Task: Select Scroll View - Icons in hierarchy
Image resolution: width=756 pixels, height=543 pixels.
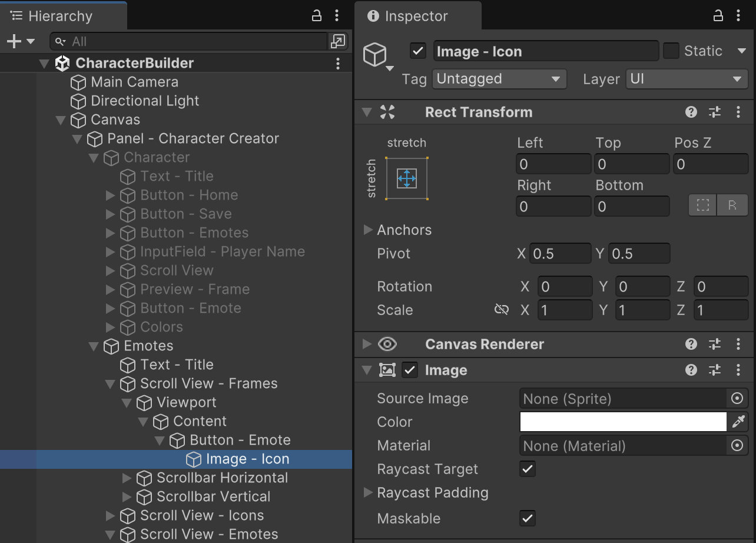Action: coord(201,515)
